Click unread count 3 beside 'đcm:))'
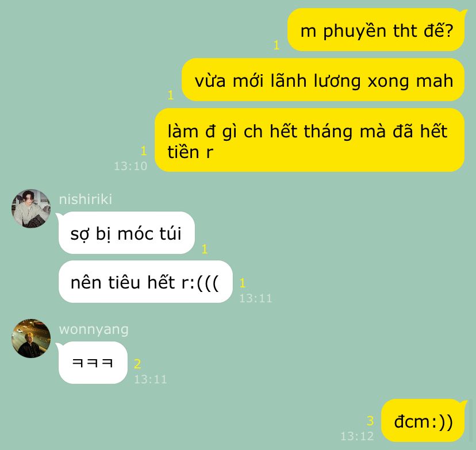The width and height of the screenshot is (476, 450). pos(370,421)
